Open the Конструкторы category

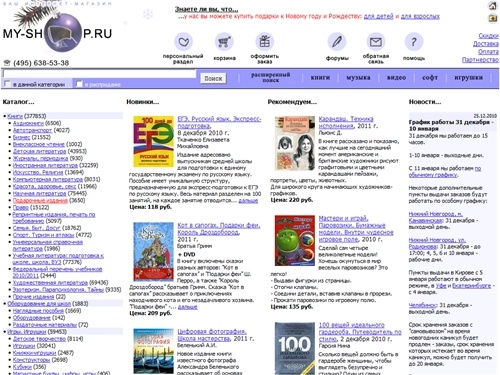click(x=31, y=360)
